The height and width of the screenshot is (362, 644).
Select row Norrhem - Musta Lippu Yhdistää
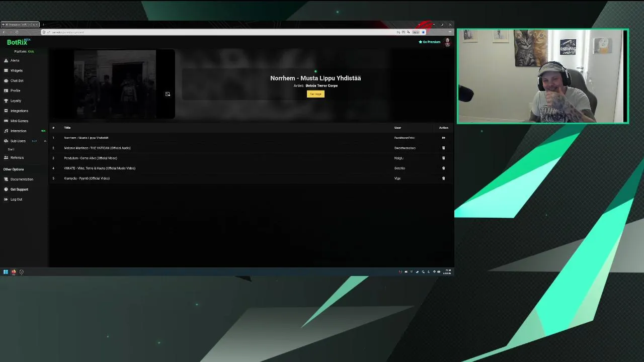251,138
